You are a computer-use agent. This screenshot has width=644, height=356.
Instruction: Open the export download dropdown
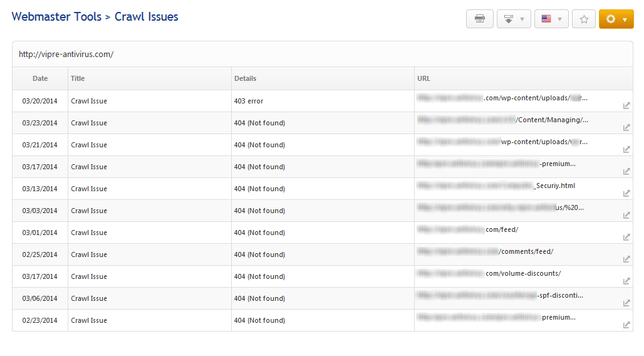[514, 19]
